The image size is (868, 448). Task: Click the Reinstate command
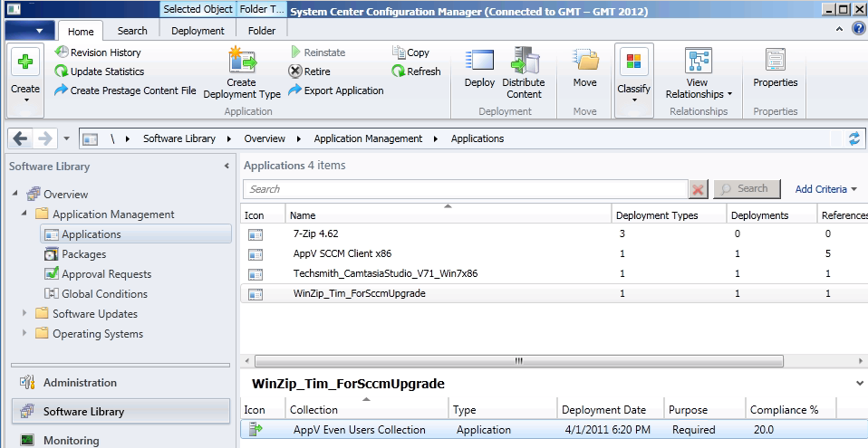click(318, 52)
